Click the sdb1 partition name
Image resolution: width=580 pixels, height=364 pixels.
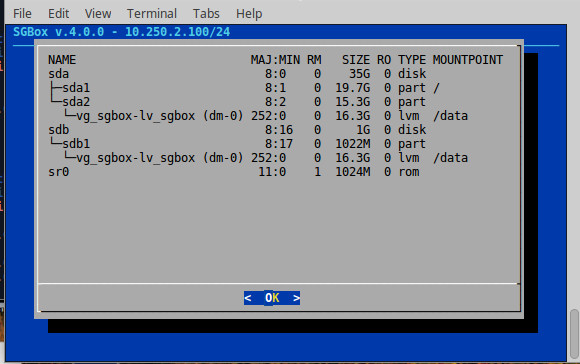(x=76, y=144)
